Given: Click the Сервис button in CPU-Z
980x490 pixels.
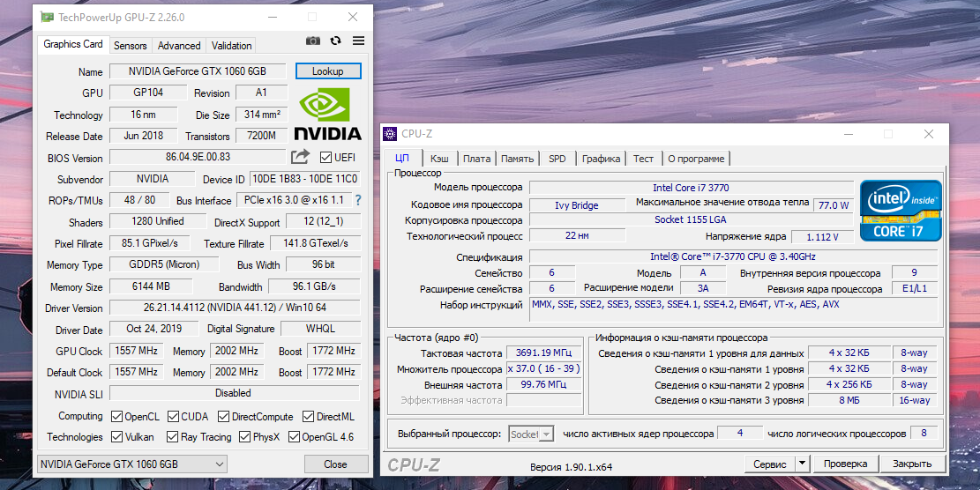Looking at the screenshot, I should 769,464.
